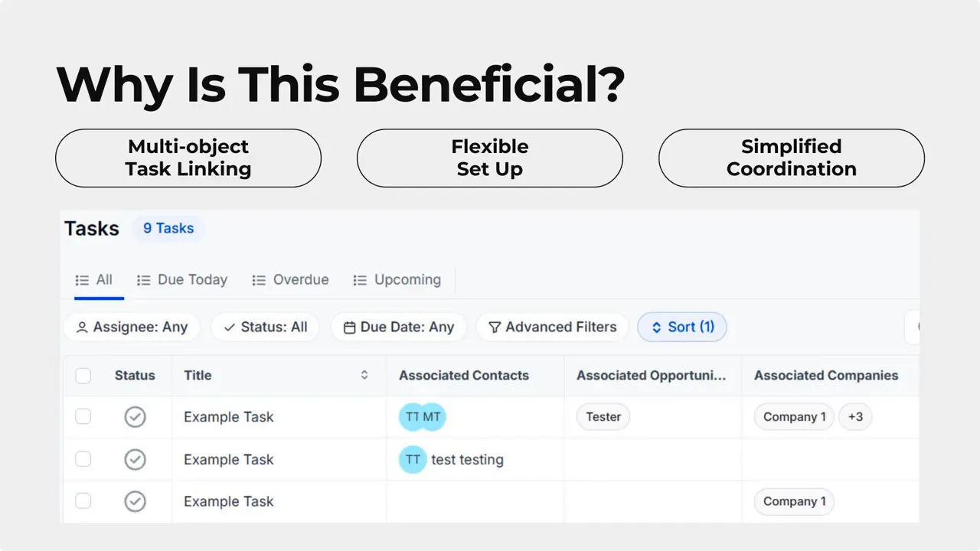Click the checkmark icon in Status filter
This screenshot has width=980, height=551.
[x=229, y=327]
